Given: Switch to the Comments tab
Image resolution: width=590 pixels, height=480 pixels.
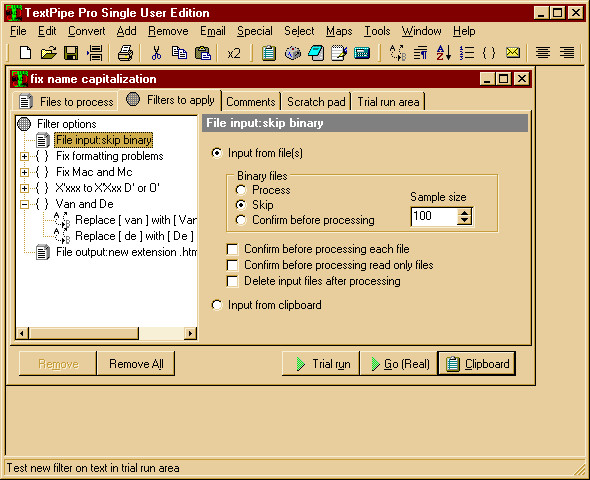Looking at the screenshot, I should pos(251,102).
